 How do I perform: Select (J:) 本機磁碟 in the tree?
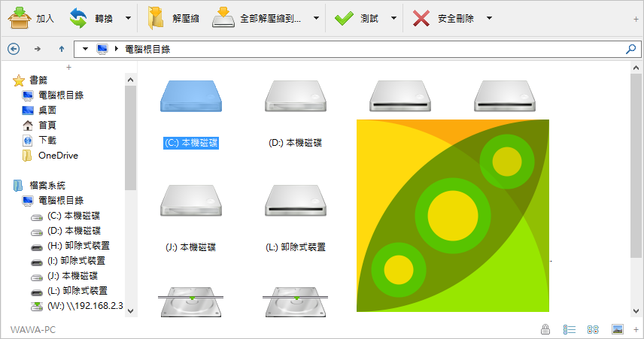click(72, 276)
